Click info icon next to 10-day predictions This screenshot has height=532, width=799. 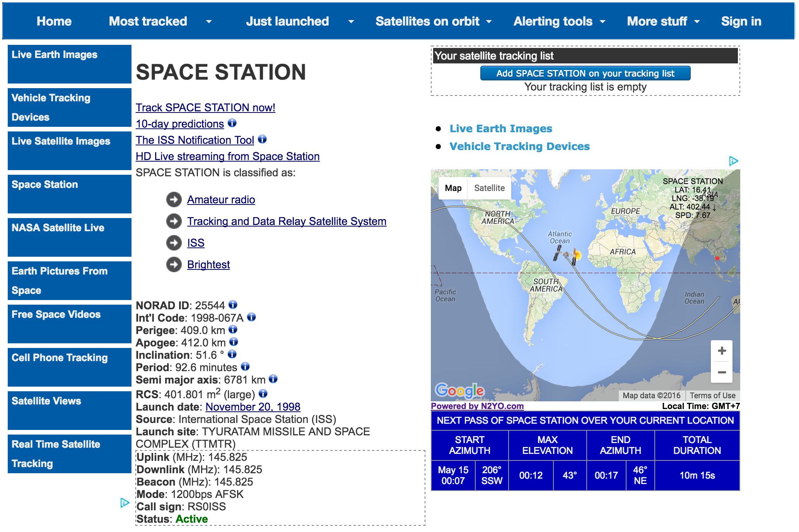click(232, 123)
